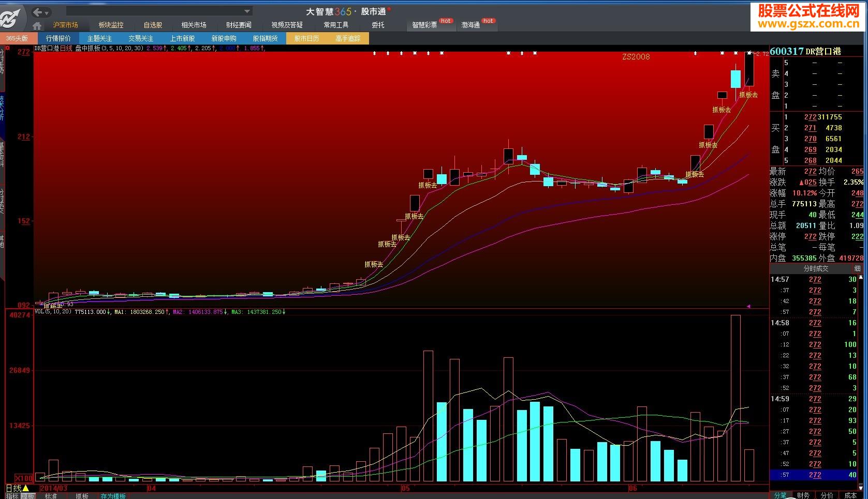Open the 板块监控 menu tab
The image size is (868, 499).
(111, 25)
